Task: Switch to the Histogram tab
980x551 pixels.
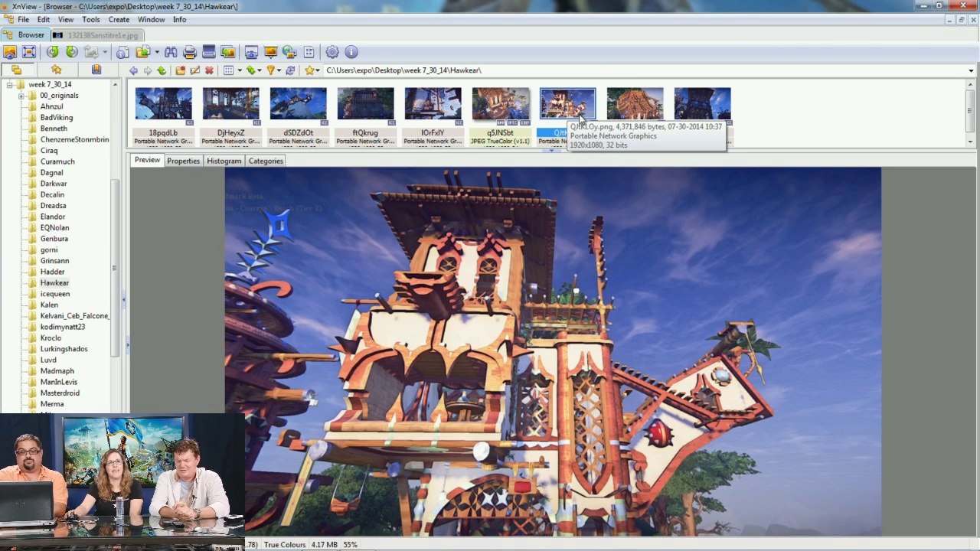Action: pyautogui.click(x=224, y=161)
